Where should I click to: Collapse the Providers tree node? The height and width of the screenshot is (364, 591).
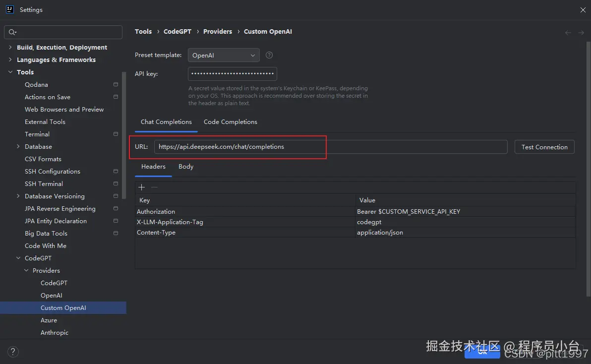tap(26, 271)
